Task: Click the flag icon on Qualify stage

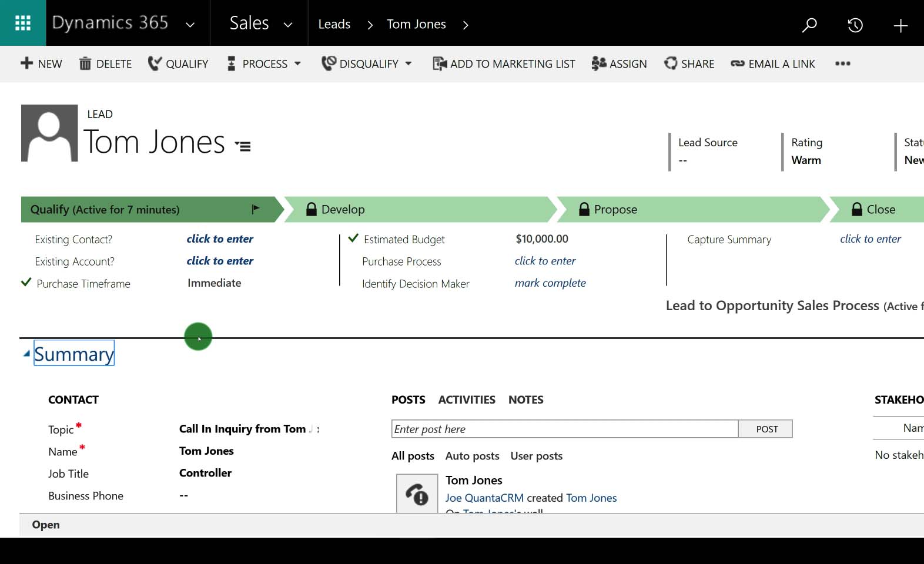Action: pos(256,209)
